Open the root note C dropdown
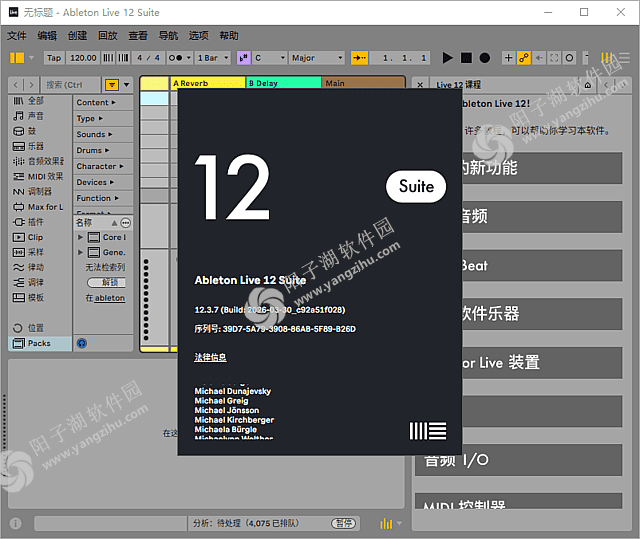 coord(269,58)
